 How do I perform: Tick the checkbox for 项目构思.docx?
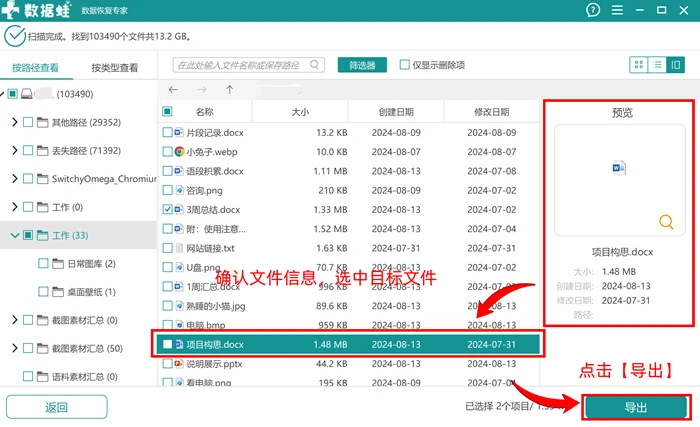[167, 344]
